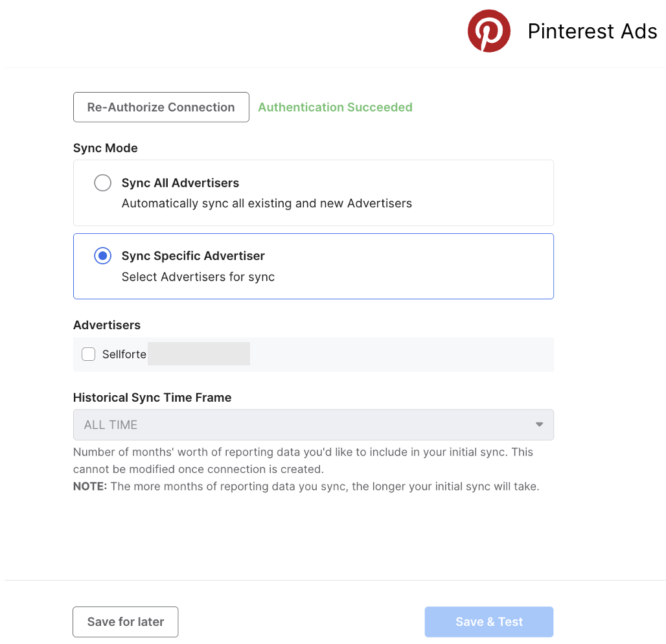Click the Sync Mode section heading
Image resolution: width=666 pixels, height=644 pixels.
pos(105,148)
